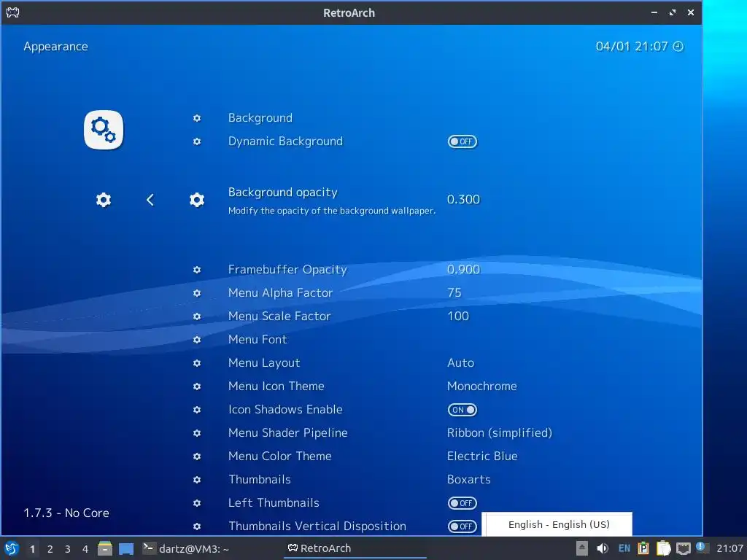
Task: Go back using the left chevron arrow
Action: tap(150, 200)
